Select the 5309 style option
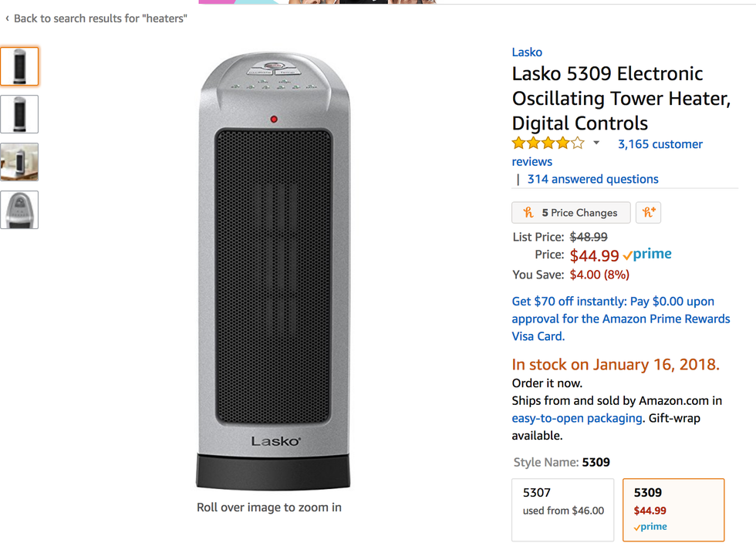Screen dimensions: 756x553 point(673,509)
